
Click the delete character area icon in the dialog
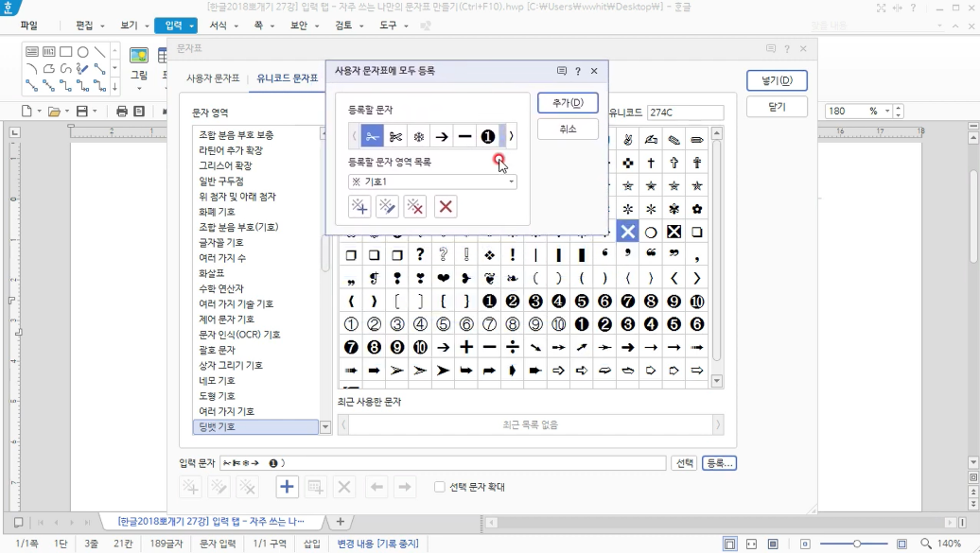(x=415, y=207)
